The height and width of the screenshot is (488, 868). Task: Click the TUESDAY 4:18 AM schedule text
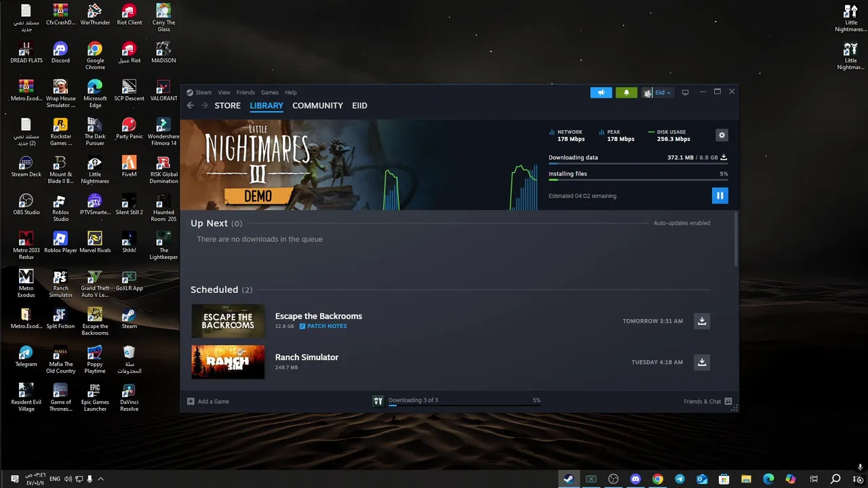(657, 362)
